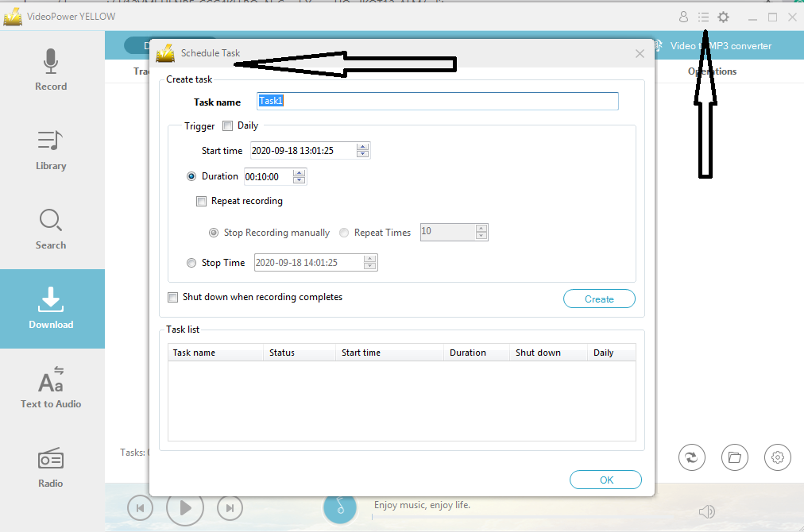The image size is (804, 532).
Task: Switch to the Download section
Action: pyautogui.click(x=51, y=309)
